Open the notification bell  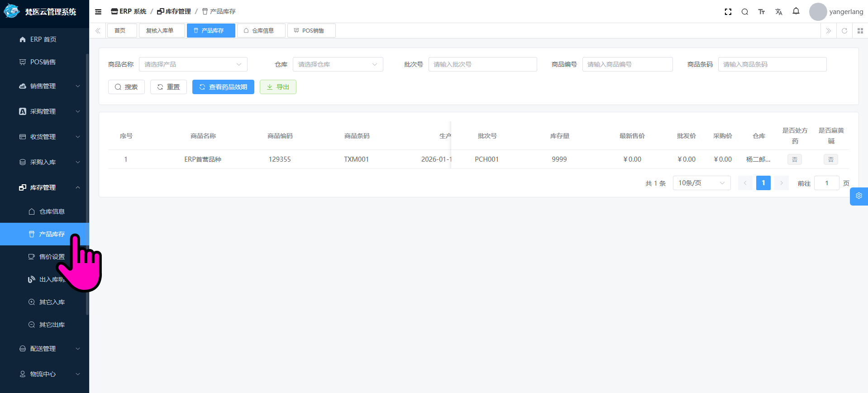pyautogui.click(x=796, y=11)
